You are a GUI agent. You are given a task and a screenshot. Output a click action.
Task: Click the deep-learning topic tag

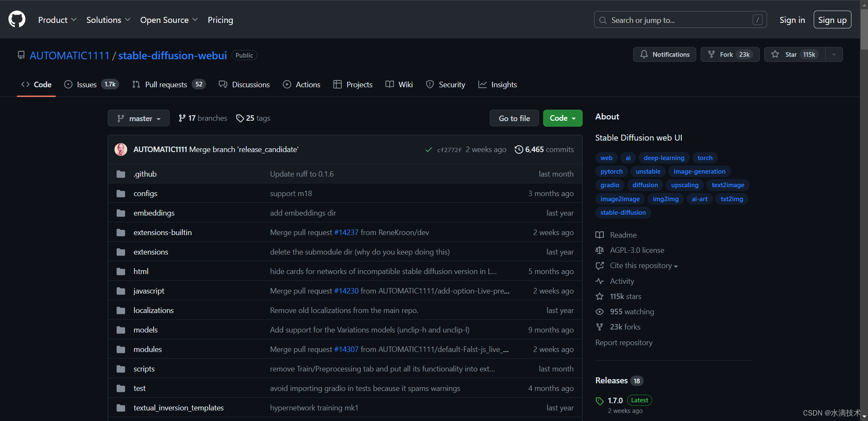click(x=664, y=158)
